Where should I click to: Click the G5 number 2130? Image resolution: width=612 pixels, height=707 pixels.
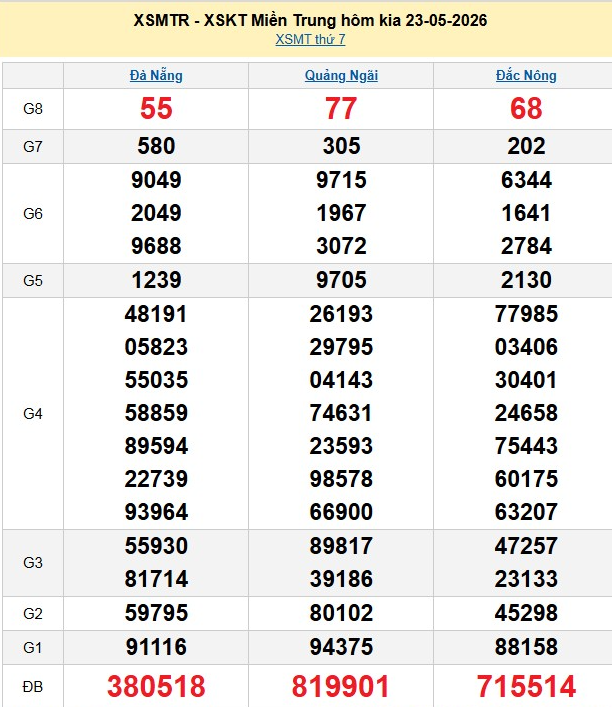click(x=526, y=280)
